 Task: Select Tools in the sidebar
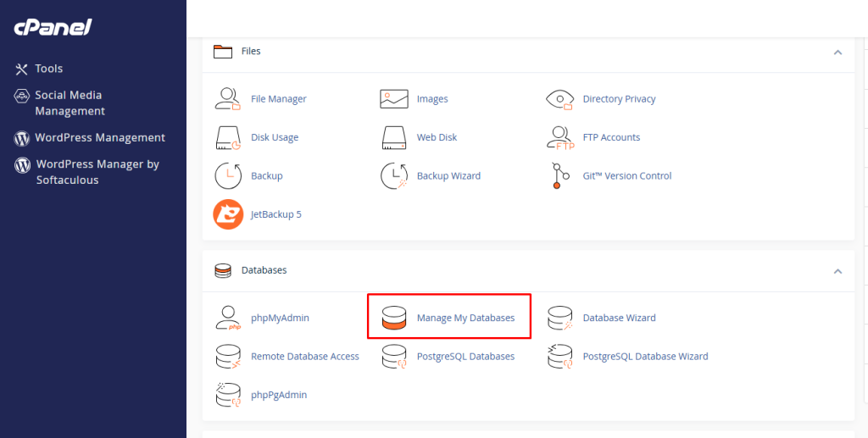[48, 69]
